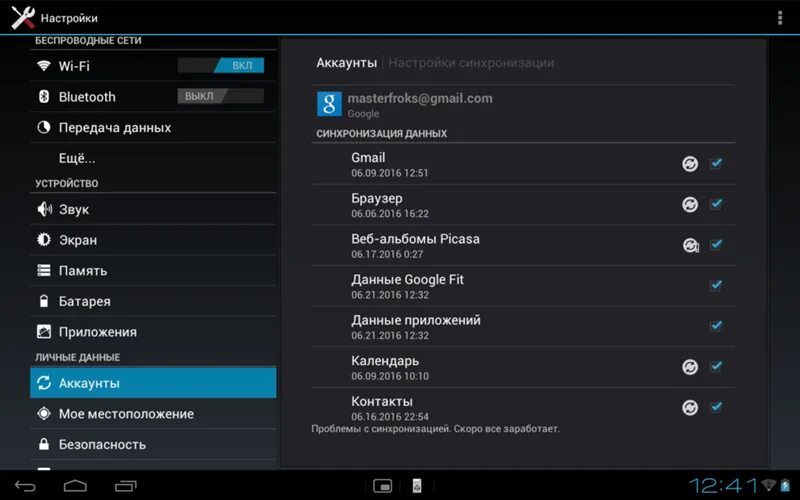Tap the sync icon in Контакты row
Viewport: 800px width, 500px height.
[x=690, y=407]
